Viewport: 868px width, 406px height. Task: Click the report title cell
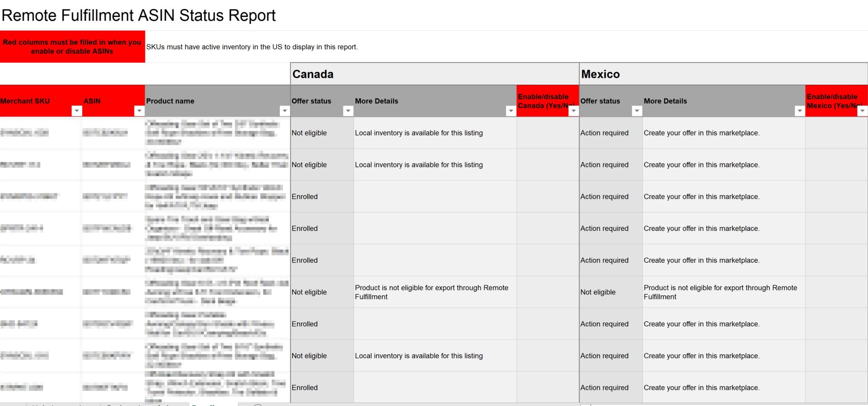139,15
